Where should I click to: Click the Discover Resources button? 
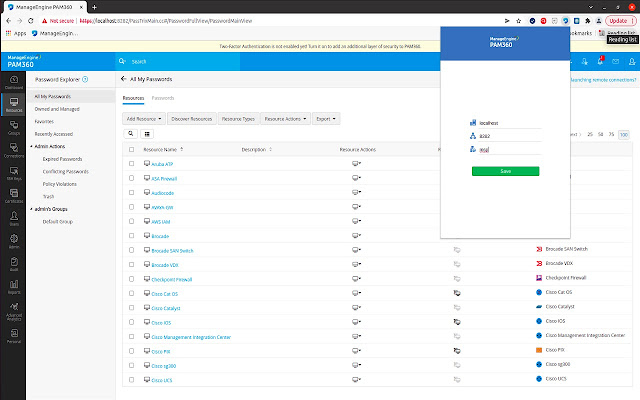click(x=191, y=119)
